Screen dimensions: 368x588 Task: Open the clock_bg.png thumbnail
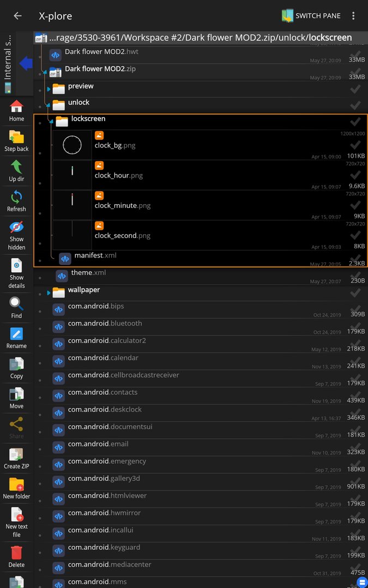point(72,145)
